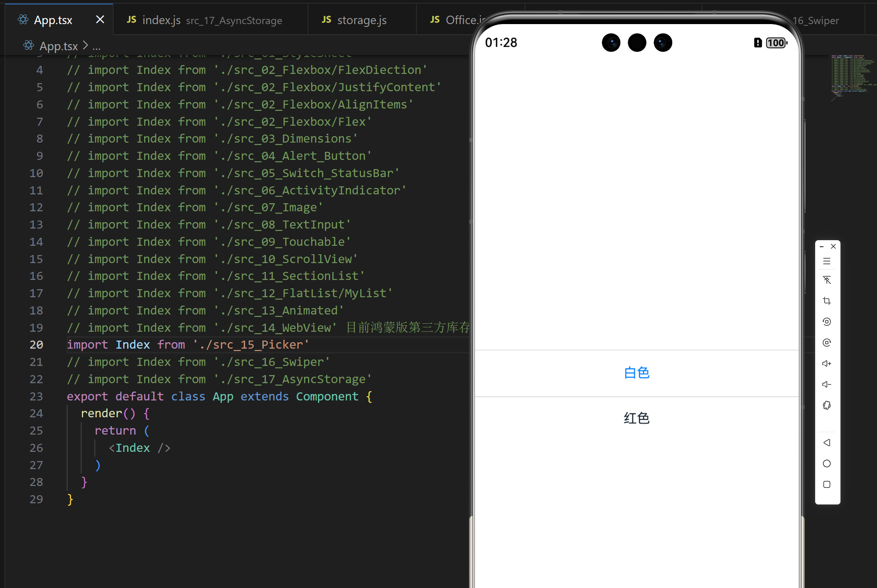Click App.tsx in the breadcrumb bar
The image size is (877, 588).
coord(59,46)
